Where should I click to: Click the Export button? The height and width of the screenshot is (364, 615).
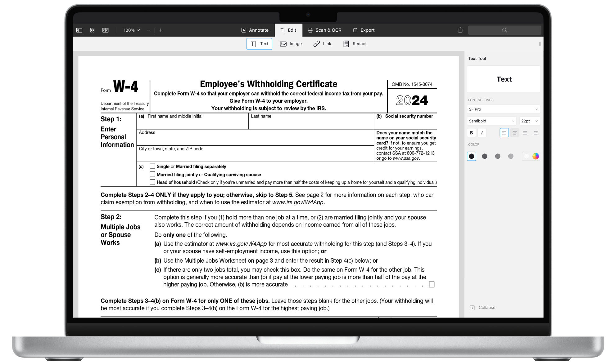click(x=364, y=30)
